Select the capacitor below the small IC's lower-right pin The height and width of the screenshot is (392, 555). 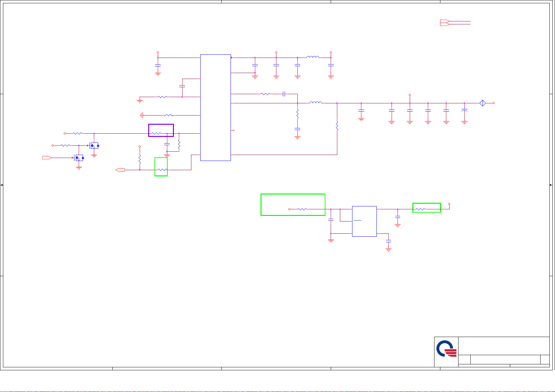coord(389,242)
